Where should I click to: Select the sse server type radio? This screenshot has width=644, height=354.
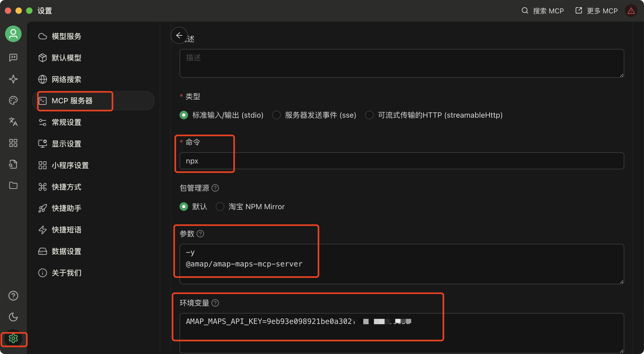(276, 115)
